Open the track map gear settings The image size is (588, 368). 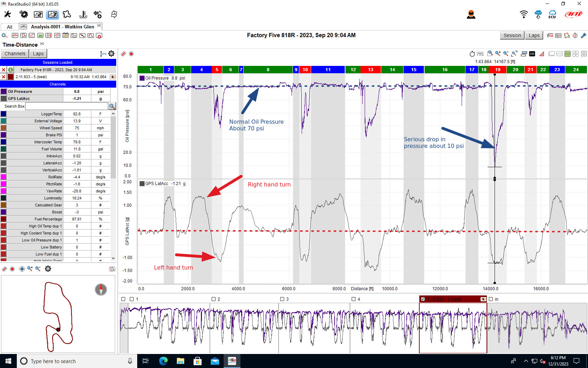click(x=48, y=269)
